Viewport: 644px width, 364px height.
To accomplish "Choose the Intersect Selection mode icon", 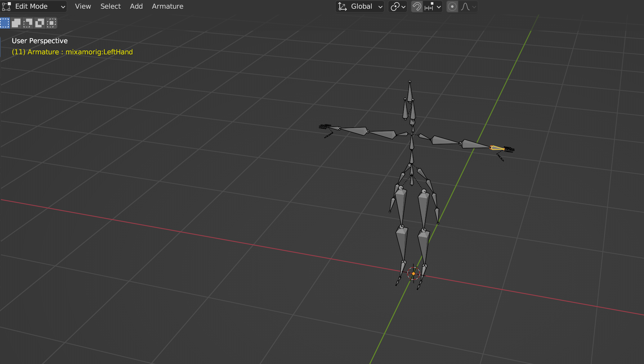I will (x=51, y=23).
